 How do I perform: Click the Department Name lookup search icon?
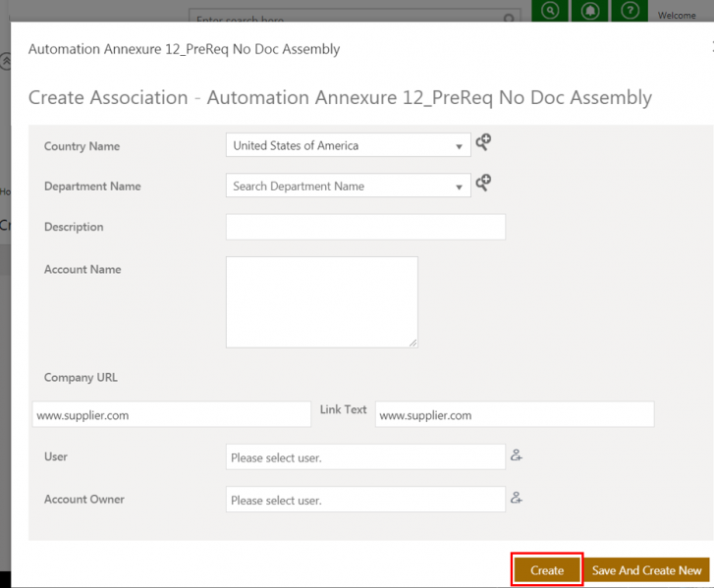click(483, 183)
